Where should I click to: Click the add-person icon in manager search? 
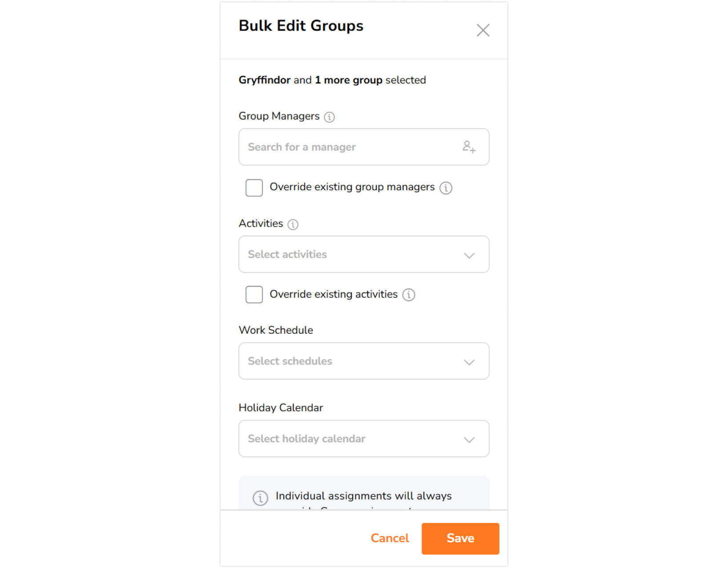point(469,147)
